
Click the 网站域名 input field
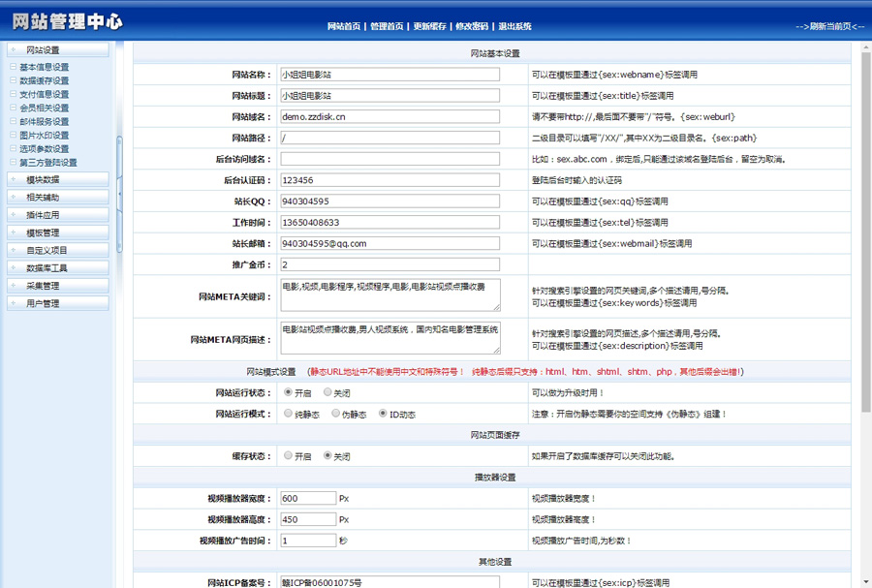pyautogui.click(x=389, y=116)
